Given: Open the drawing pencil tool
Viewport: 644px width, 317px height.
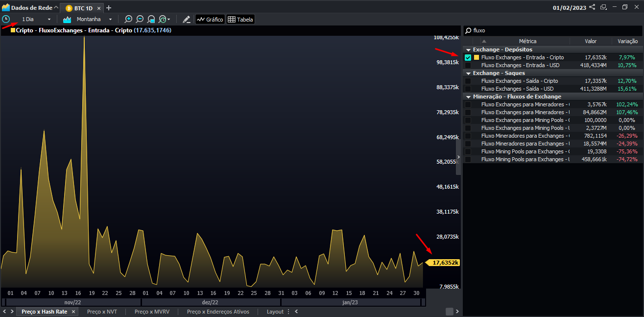Looking at the screenshot, I should [187, 19].
